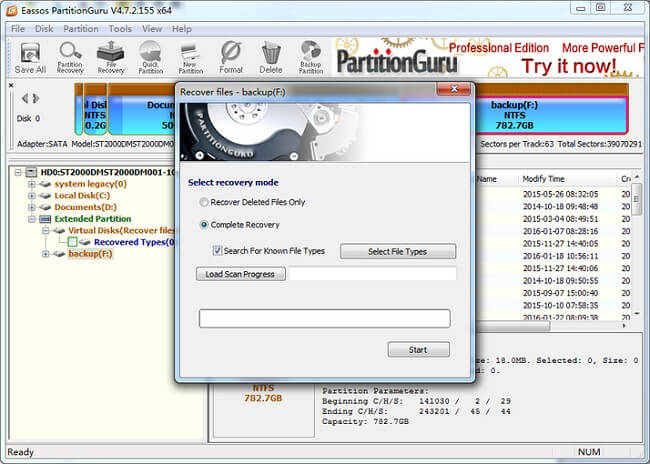
Task: Click Load Scan Progress button
Action: (240, 274)
